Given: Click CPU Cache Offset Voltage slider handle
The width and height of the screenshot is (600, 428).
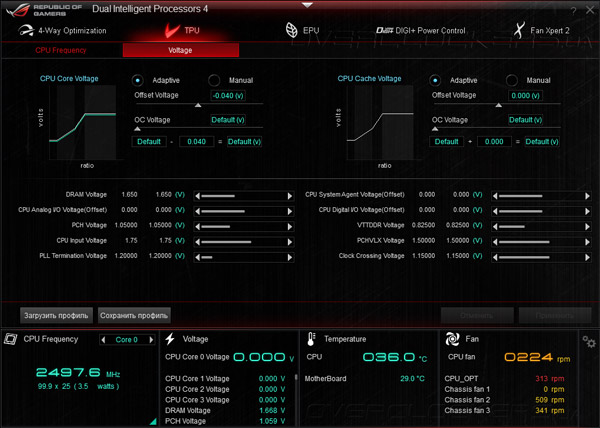Looking at the screenshot, I should coord(499,105).
